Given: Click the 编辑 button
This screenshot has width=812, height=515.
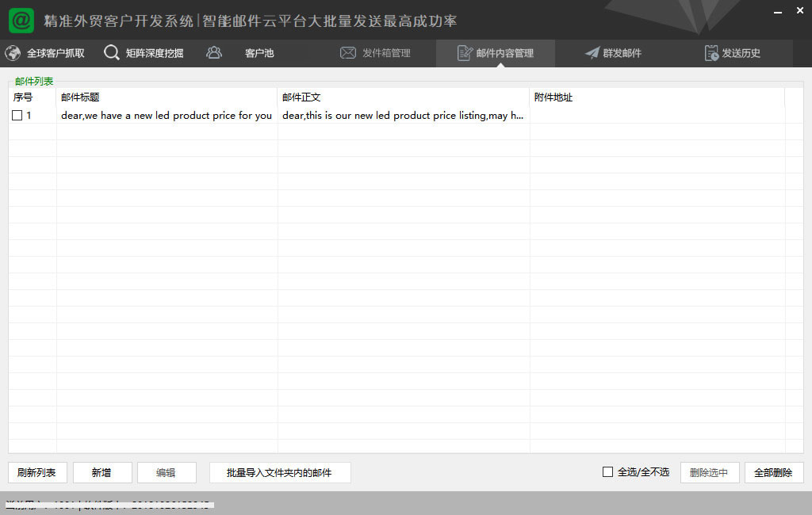Looking at the screenshot, I should click(x=167, y=473).
